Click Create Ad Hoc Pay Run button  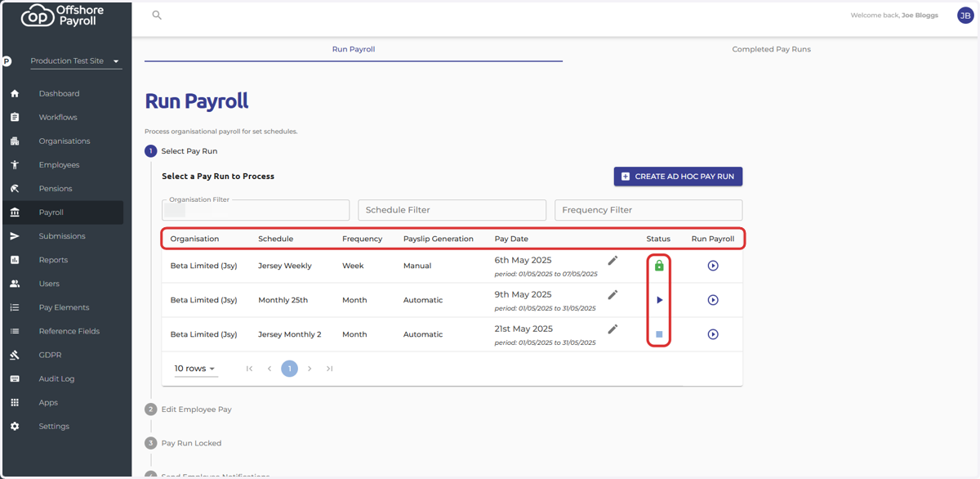coord(678,176)
